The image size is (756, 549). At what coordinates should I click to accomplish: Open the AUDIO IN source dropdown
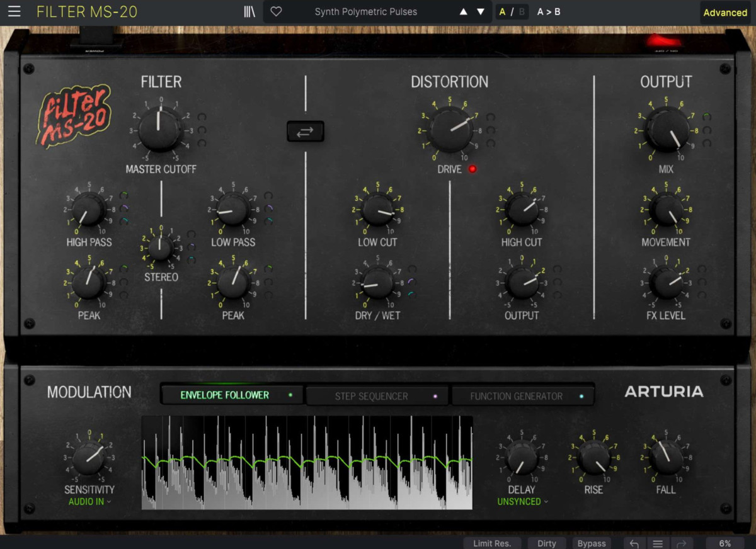click(x=89, y=502)
